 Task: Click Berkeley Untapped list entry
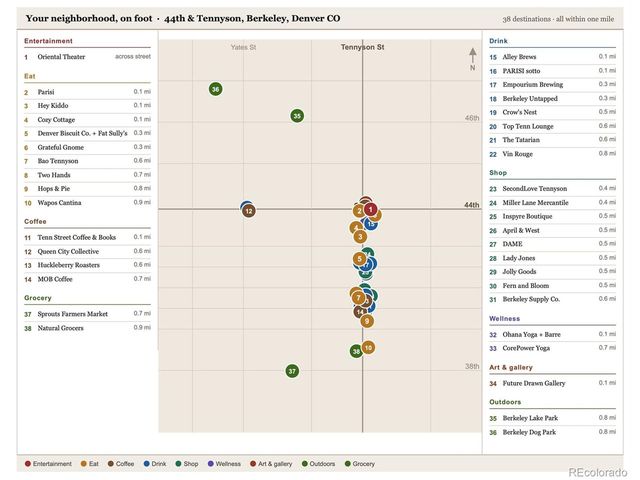(x=553, y=99)
